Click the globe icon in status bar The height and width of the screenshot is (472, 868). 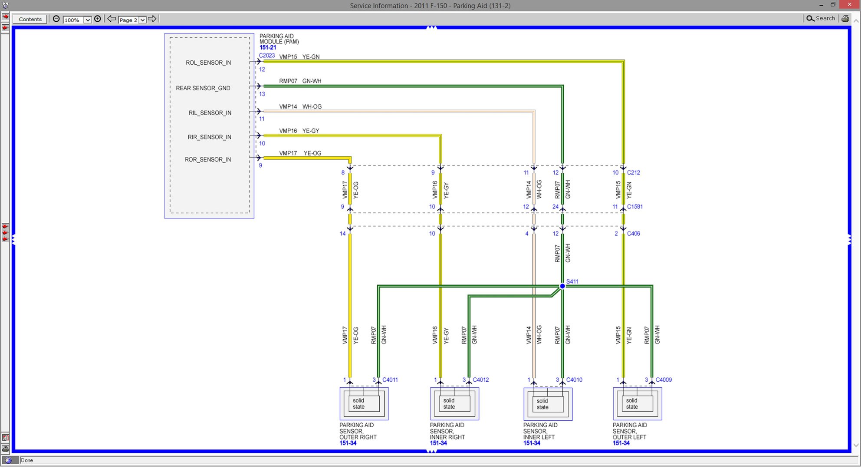pos(8,460)
